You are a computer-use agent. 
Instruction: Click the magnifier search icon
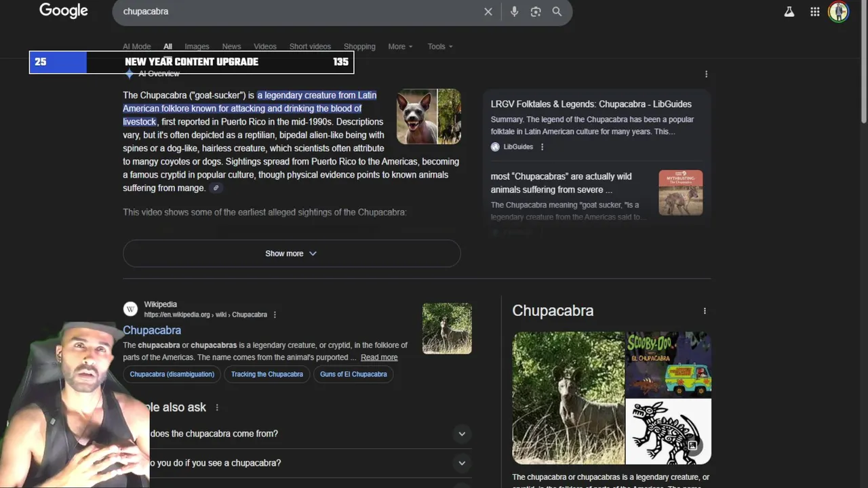pos(557,12)
